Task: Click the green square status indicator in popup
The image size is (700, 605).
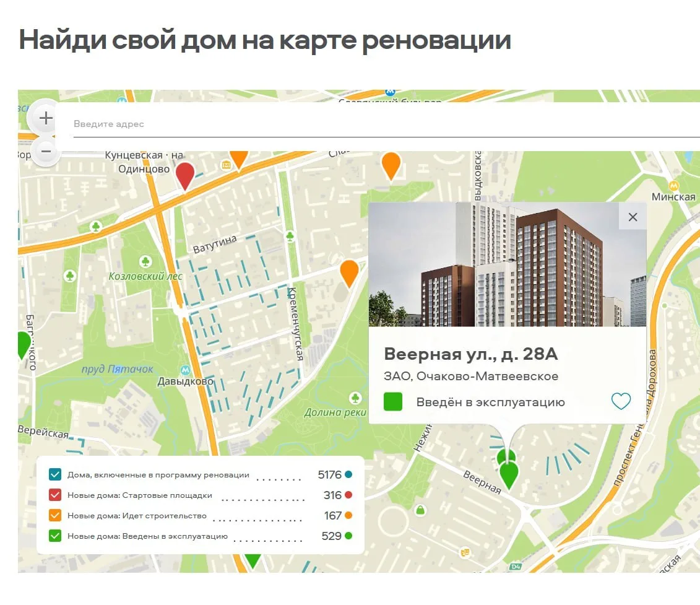Action: (x=393, y=401)
